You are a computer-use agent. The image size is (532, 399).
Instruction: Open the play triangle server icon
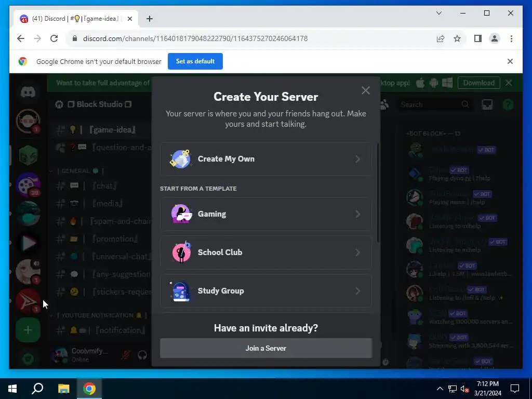28,243
